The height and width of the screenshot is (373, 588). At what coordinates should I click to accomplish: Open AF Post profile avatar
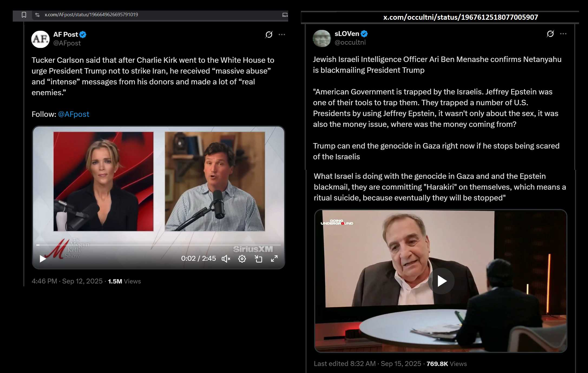(40, 39)
